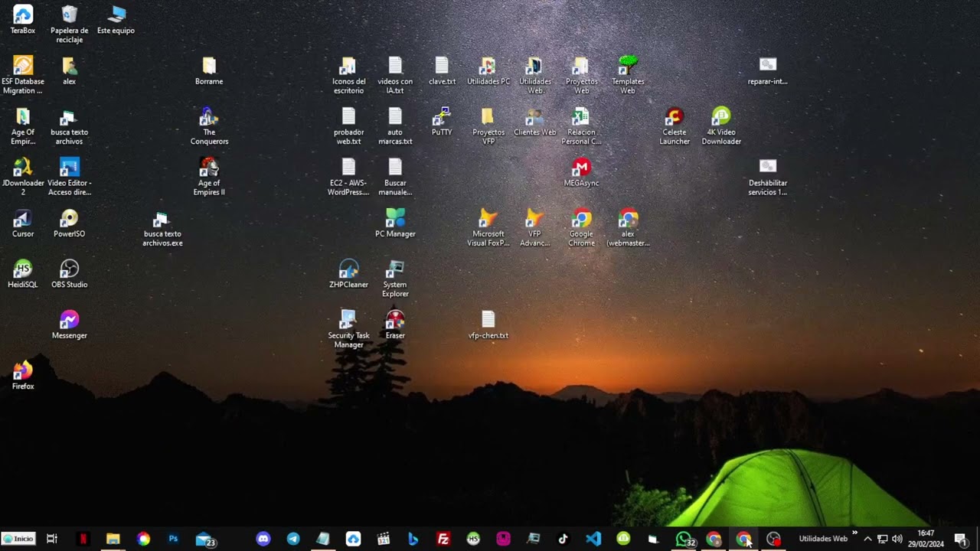Screen dimensions: 980x551
Task: Click the Inicio start button
Action: 18,539
